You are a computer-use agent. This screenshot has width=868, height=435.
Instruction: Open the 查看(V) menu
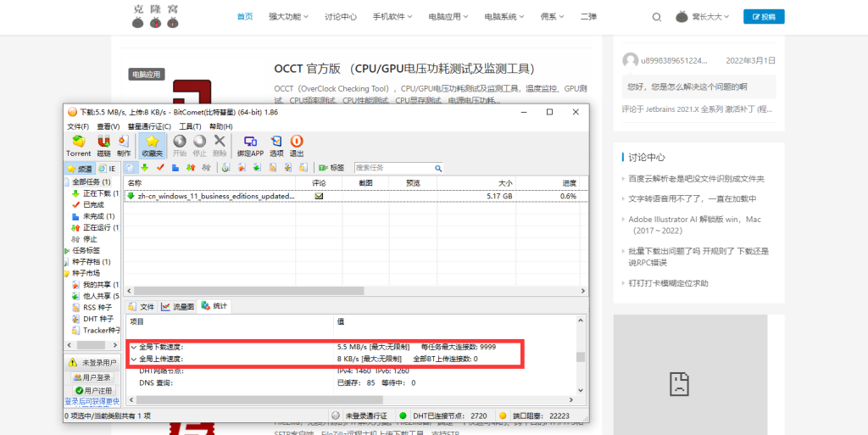(x=108, y=126)
